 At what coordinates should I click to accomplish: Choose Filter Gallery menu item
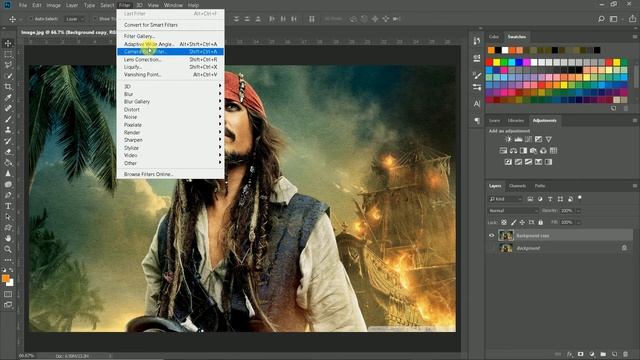[171, 36]
